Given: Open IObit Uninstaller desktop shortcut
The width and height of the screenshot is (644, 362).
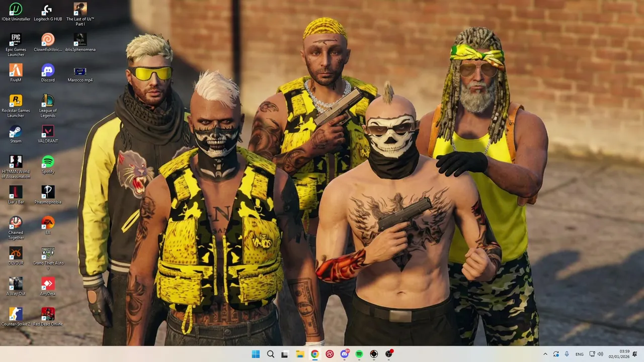Looking at the screenshot, I should point(16,12).
